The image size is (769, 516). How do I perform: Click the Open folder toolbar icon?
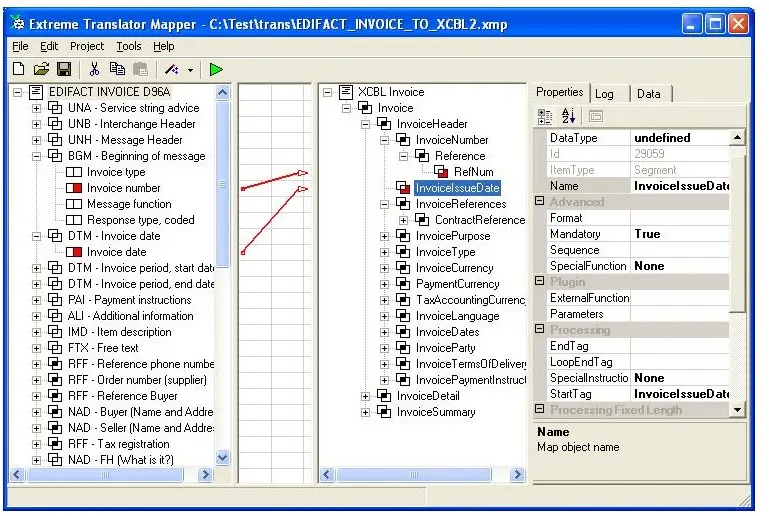pyautogui.click(x=41, y=69)
